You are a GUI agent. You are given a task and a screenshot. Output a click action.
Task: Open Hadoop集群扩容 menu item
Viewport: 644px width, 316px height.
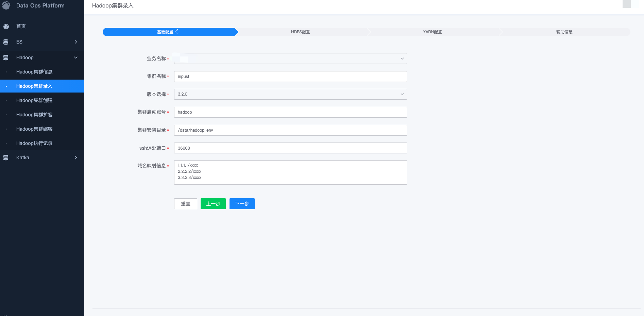[42, 115]
